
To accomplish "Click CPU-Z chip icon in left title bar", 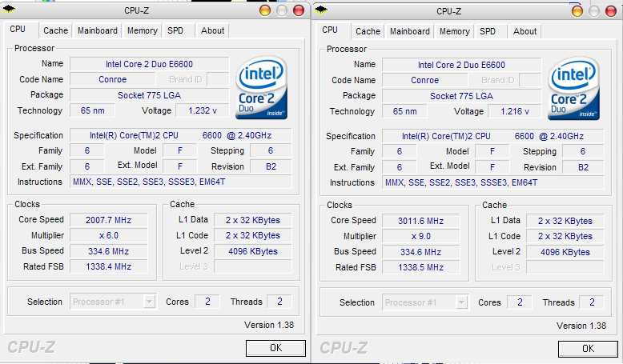I will click(x=10, y=10).
